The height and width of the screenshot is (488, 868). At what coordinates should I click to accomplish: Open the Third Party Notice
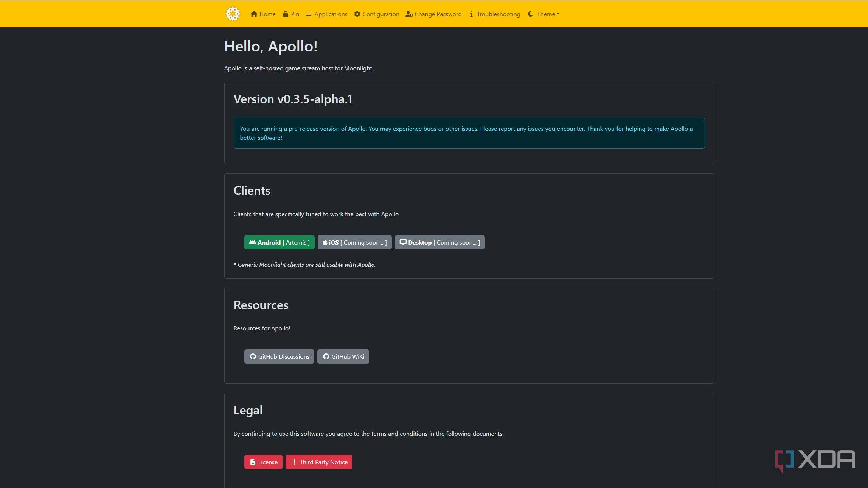pos(319,462)
